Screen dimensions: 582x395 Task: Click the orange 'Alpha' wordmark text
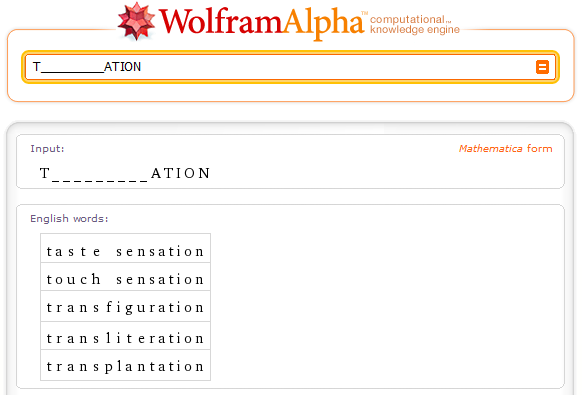coord(323,23)
